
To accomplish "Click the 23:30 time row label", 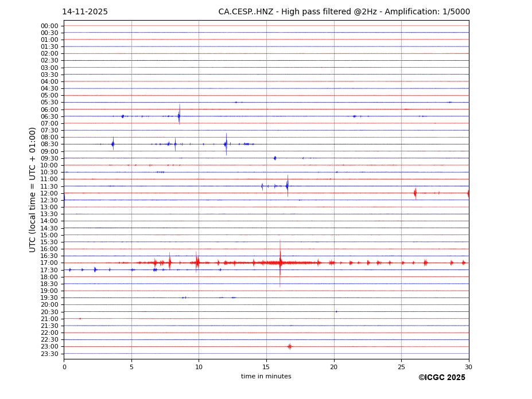I will pos(49,354).
